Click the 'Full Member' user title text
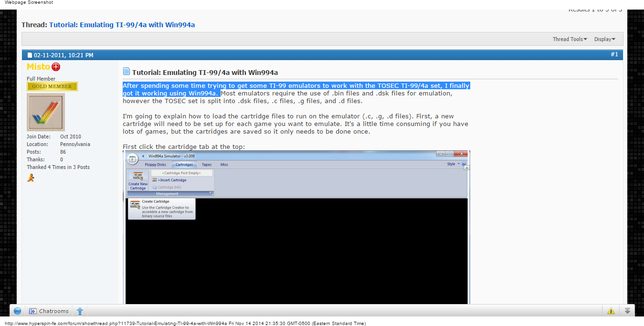 [41, 79]
